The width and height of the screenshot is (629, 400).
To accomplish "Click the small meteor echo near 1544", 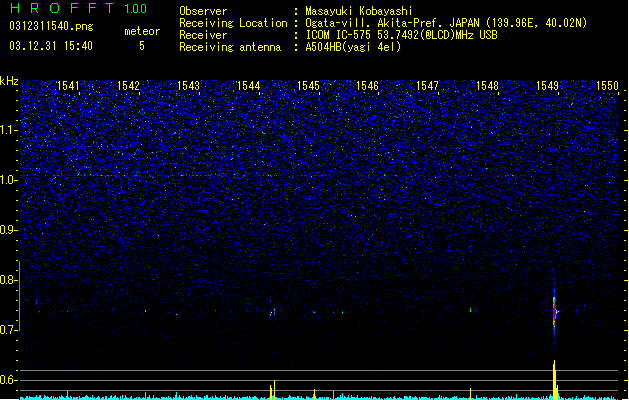I will 273,312.
